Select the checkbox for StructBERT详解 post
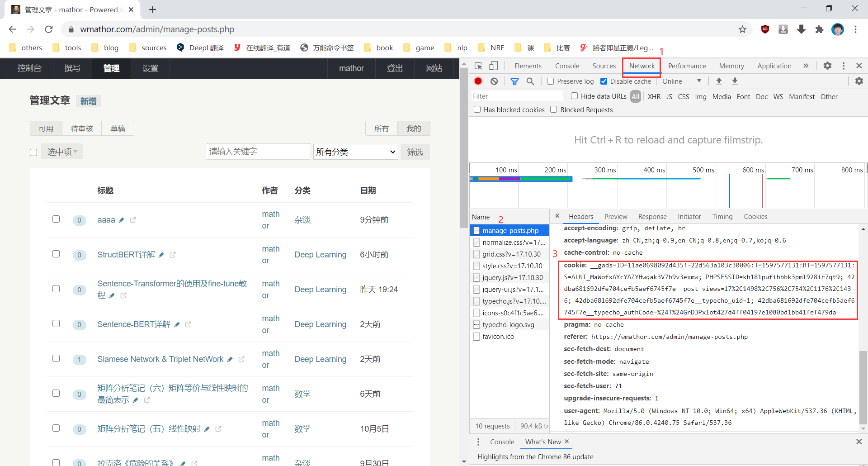 56,254
